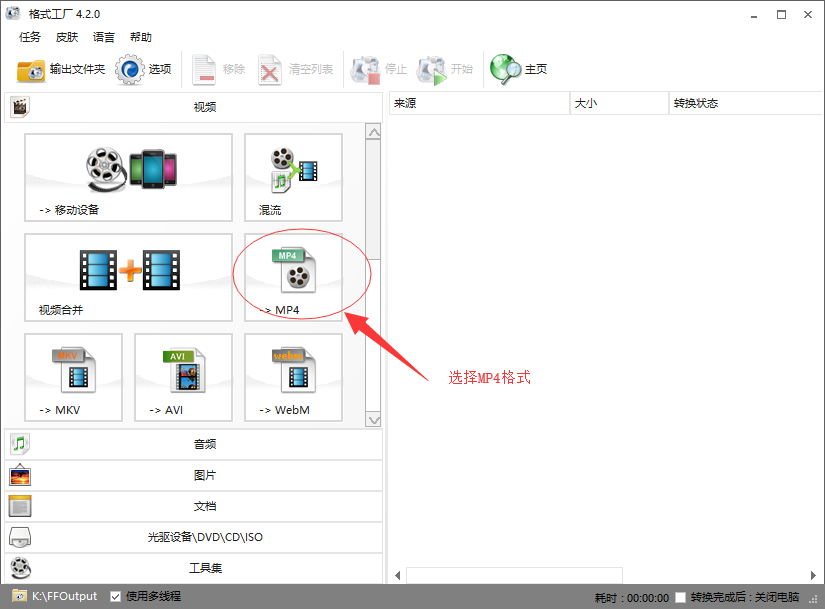Expand the picture (图片) category
Viewport: 825px width, 609px height.
[204, 475]
